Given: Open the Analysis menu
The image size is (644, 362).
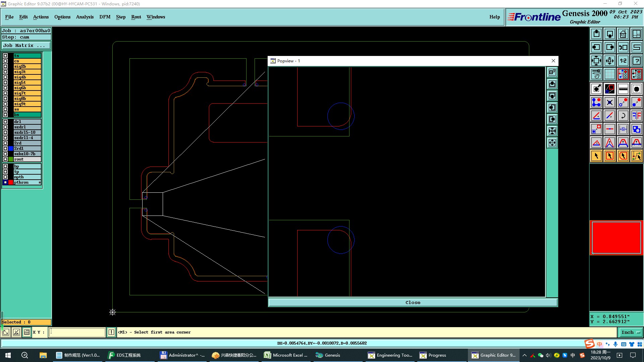Looking at the screenshot, I should (x=85, y=17).
